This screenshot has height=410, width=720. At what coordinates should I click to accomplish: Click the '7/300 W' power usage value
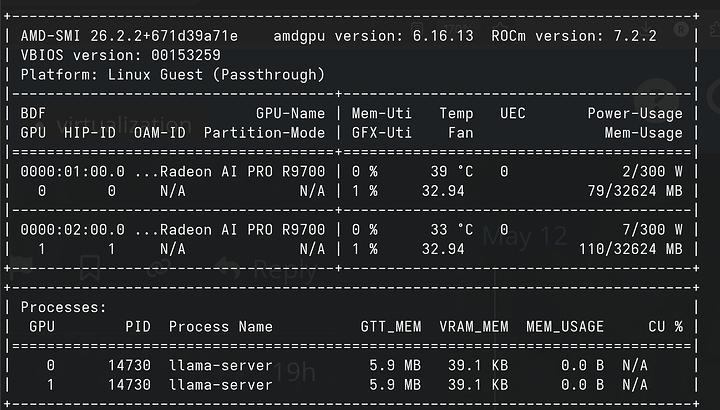652,229
